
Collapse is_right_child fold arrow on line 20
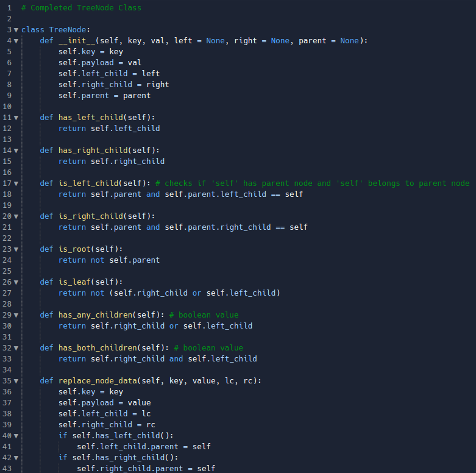click(16, 216)
